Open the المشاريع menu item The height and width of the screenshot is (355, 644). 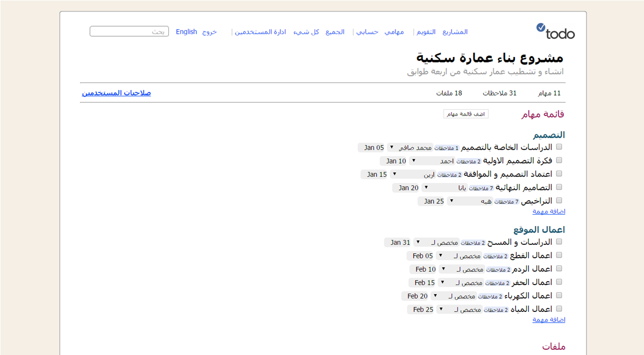click(x=455, y=32)
